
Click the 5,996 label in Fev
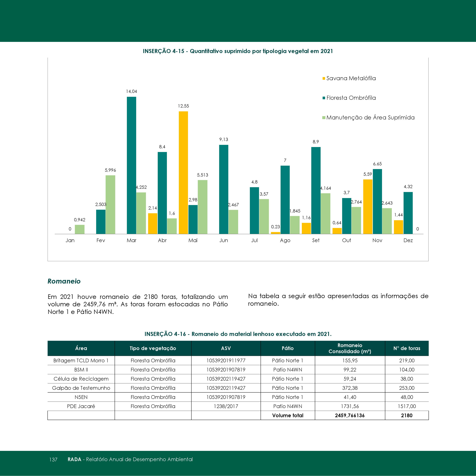[x=110, y=170]
